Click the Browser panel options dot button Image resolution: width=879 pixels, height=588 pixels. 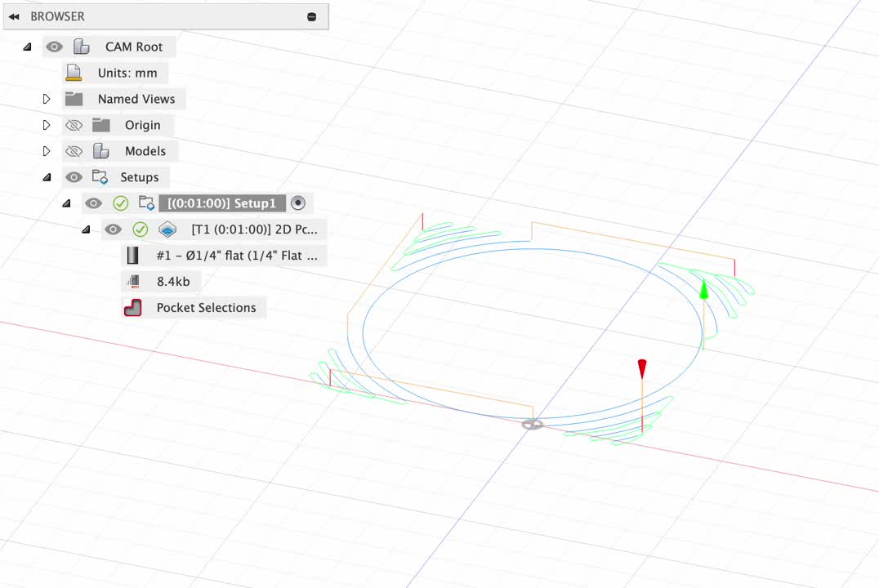point(312,17)
